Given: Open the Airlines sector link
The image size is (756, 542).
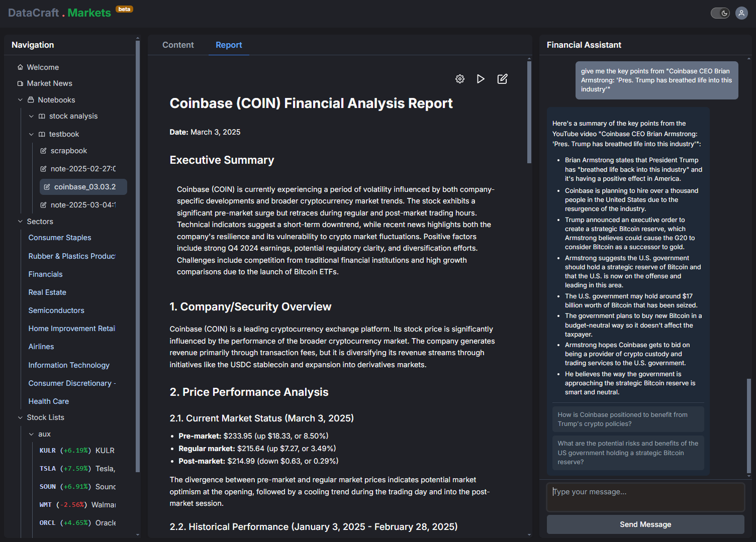Looking at the screenshot, I should pos(41,347).
